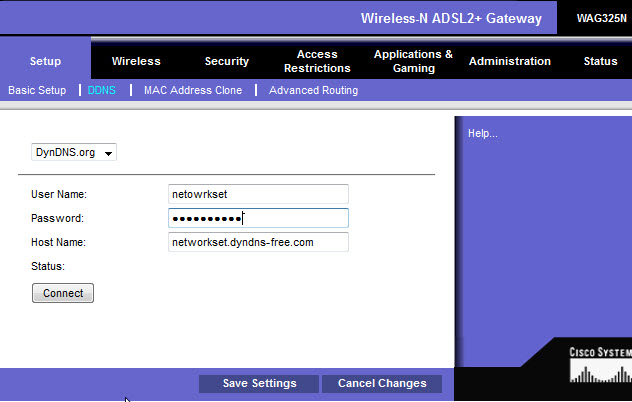Expand the DynDNS.org service dropdown
Screen dimensions: 632x402
pos(74,152)
